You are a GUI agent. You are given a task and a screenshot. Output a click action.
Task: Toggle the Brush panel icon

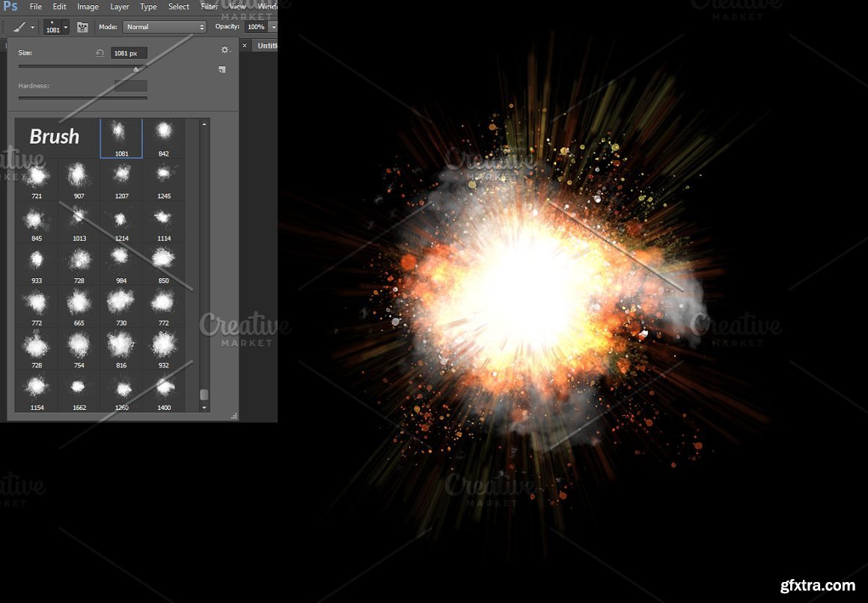point(82,27)
